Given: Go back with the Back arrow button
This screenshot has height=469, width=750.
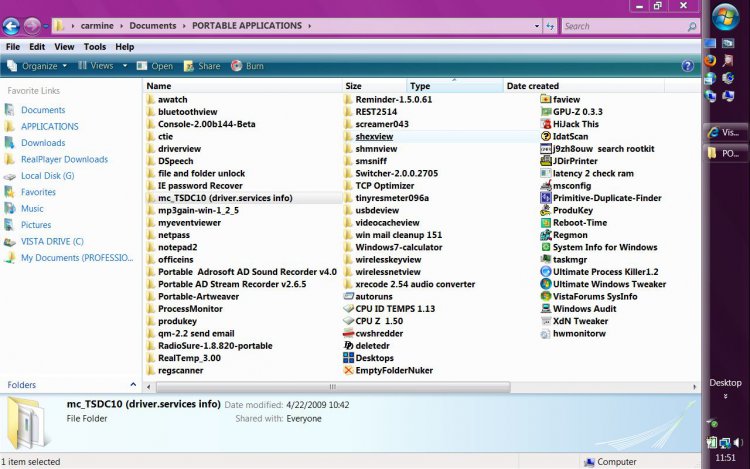Looking at the screenshot, I should tap(11, 26).
